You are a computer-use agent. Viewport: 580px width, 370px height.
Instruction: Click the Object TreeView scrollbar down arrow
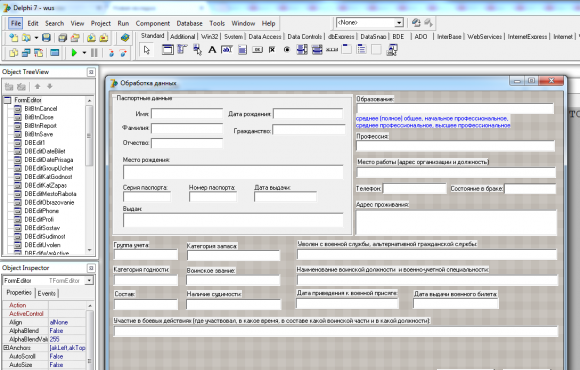pyautogui.click(x=90, y=250)
